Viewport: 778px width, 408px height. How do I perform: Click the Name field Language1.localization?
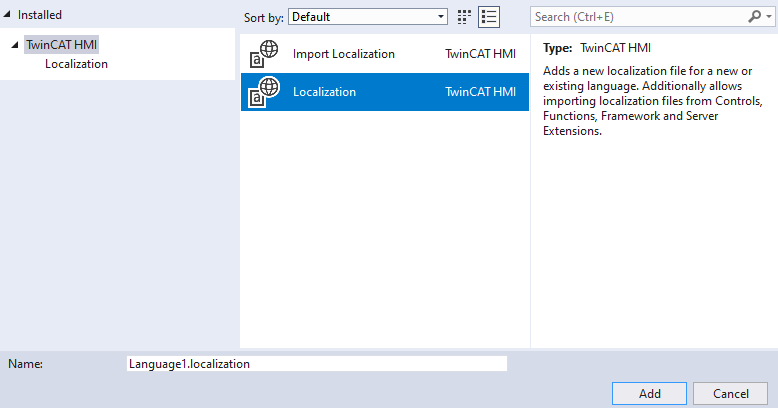point(317,364)
